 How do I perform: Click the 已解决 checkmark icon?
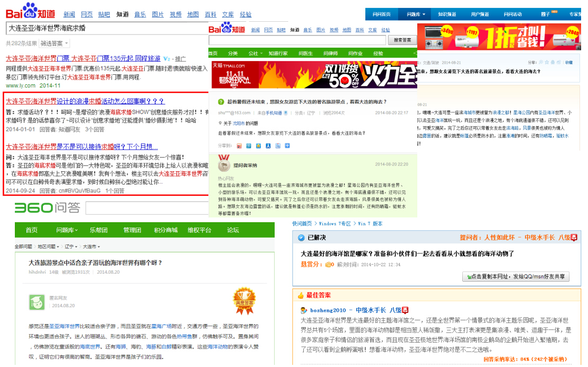pyautogui.click(x=301, y=238)
